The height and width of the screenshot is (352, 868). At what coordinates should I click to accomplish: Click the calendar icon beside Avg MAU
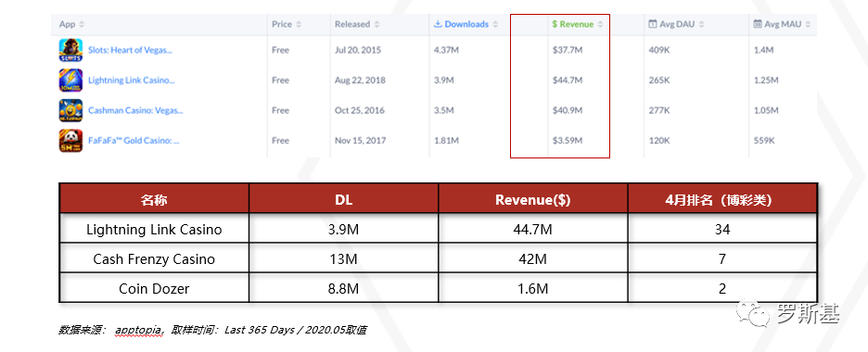[758, 24]
